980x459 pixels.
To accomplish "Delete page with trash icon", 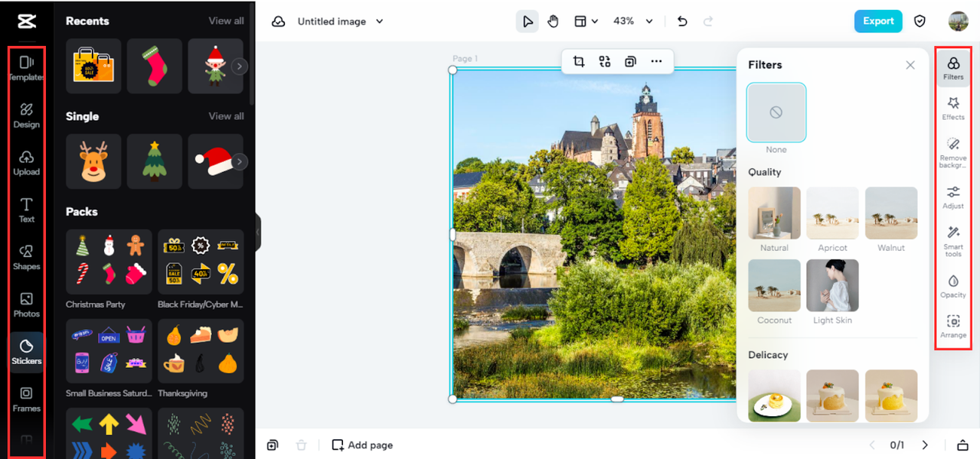I will pyautogui.click(x=302, y=445).
